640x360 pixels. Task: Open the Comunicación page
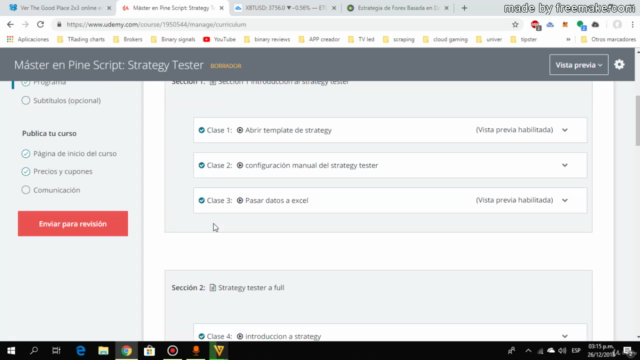click(x=57, y=190)
